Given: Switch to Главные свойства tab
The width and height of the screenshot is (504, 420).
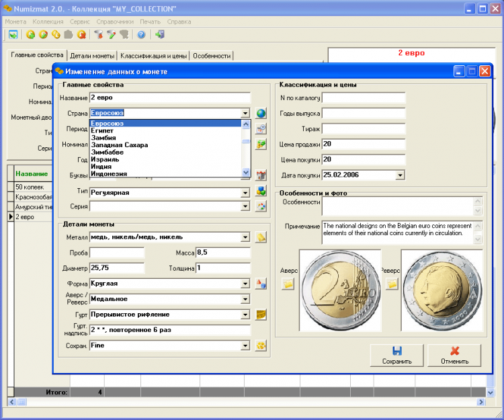Looking at the screenshot, I should click(x=37, y=55).
